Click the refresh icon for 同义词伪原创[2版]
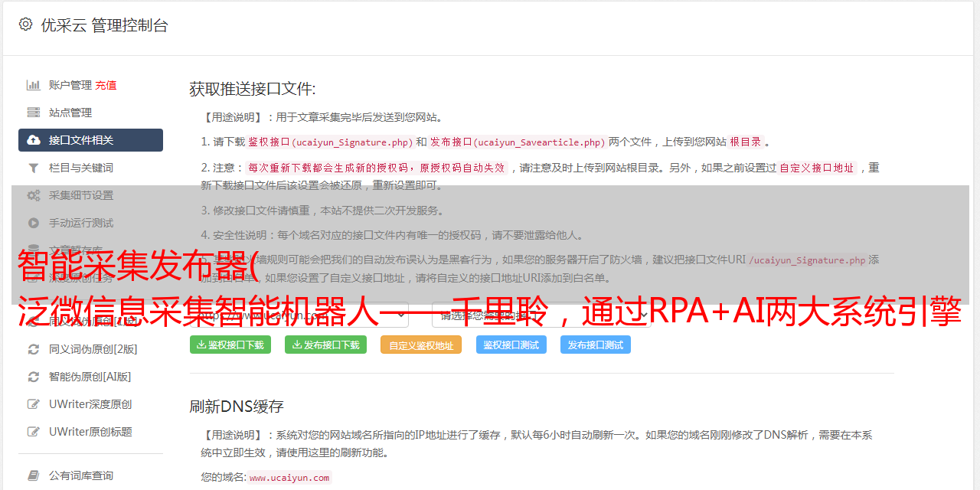980x490 pixels. click(34, 349)
